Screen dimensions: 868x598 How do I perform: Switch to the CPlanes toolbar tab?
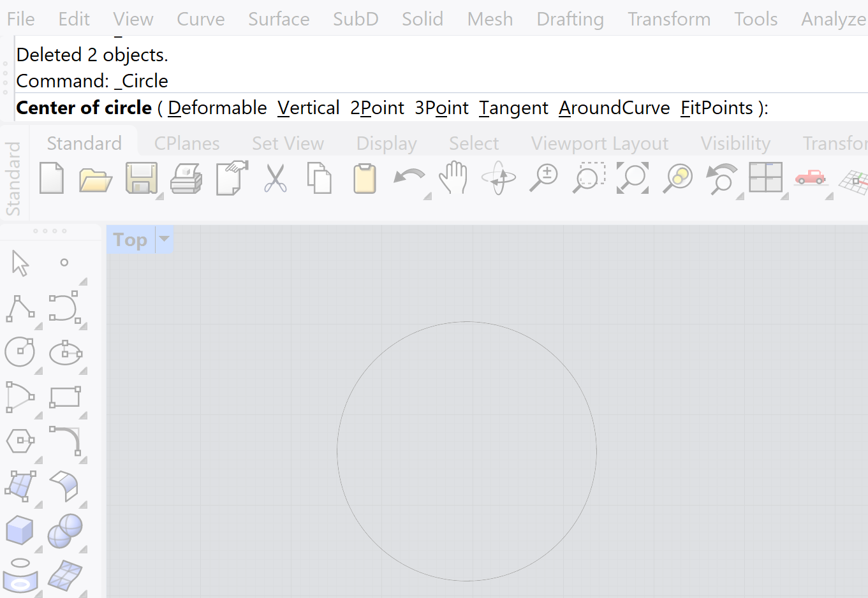(x=187, y=143)
